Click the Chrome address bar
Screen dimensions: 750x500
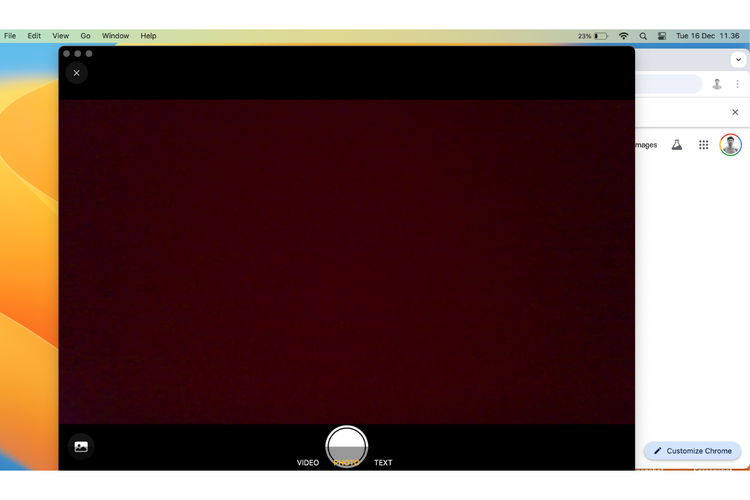[x=669, y=84]
